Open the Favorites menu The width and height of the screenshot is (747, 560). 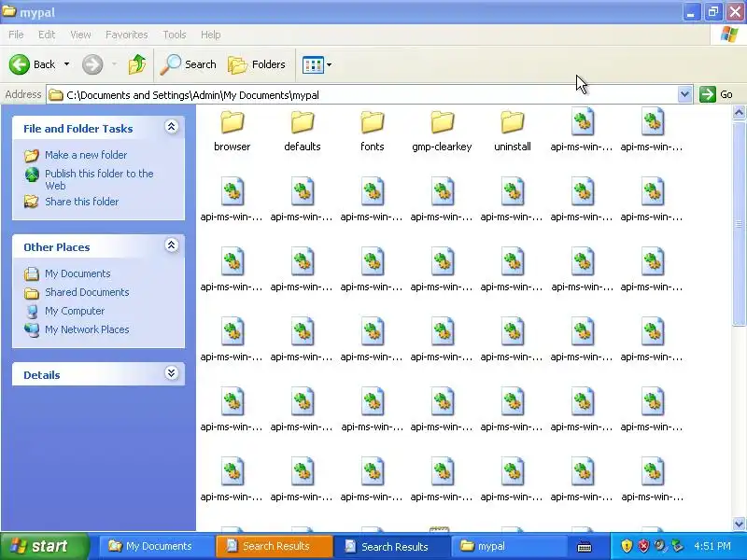tap(127, 35)
